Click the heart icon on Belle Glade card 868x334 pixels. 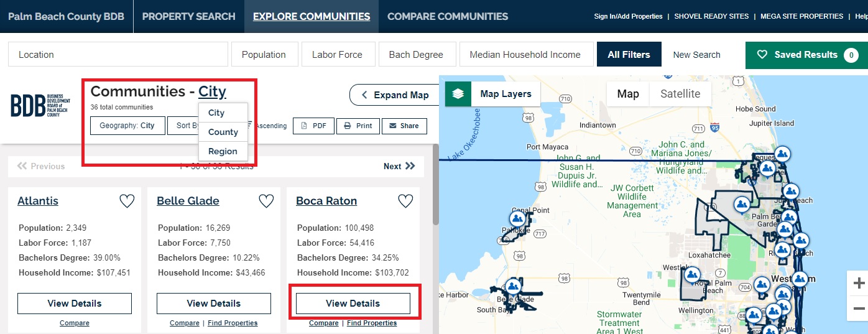click(x=266, y=201)
